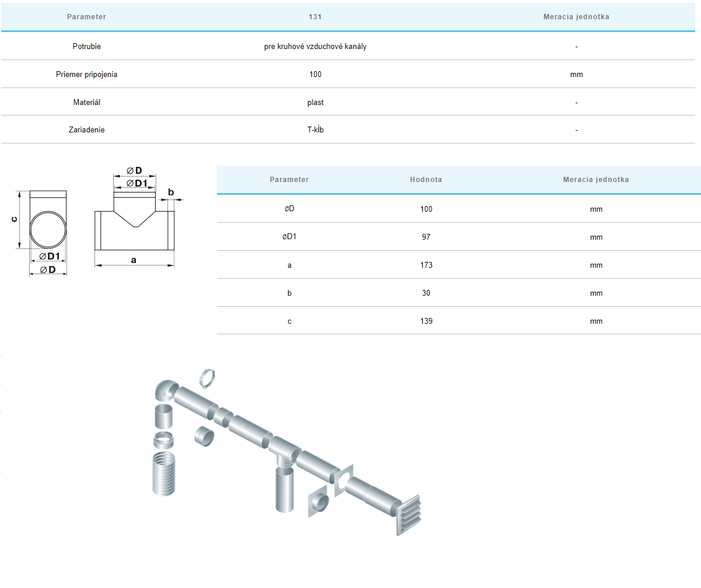Click the 'Hodnota' column header
The width and height of the screenshot is (701, 588).
coord(426,180)
